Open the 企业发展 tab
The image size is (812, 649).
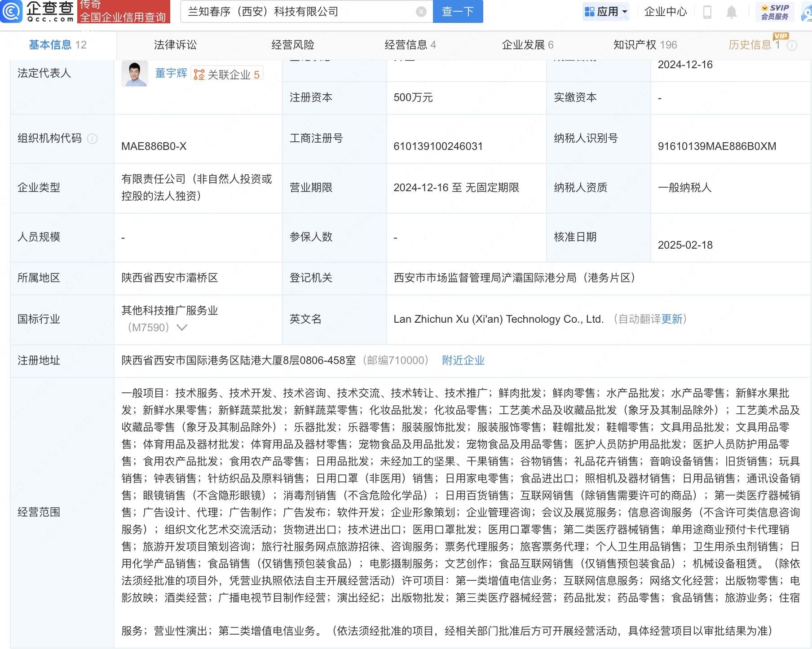pos(527,45)
